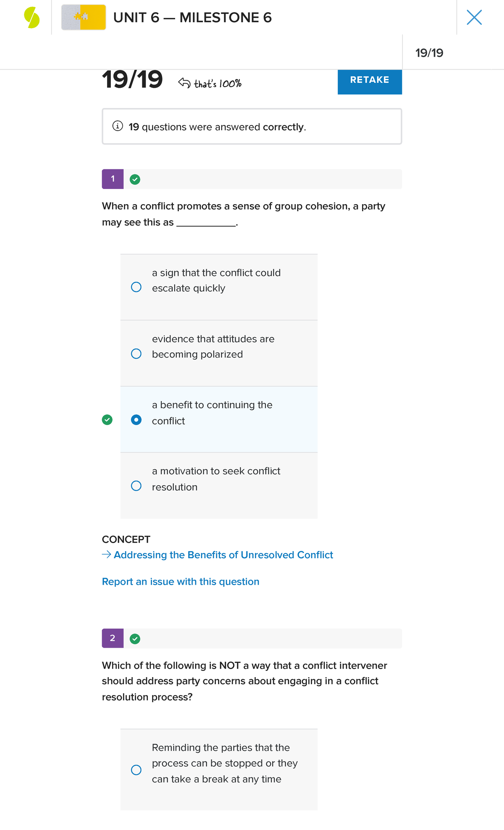Click the handwritten arrow next to 19/19 score
Viewport: 504px width, 830px height.
[184, 81]
